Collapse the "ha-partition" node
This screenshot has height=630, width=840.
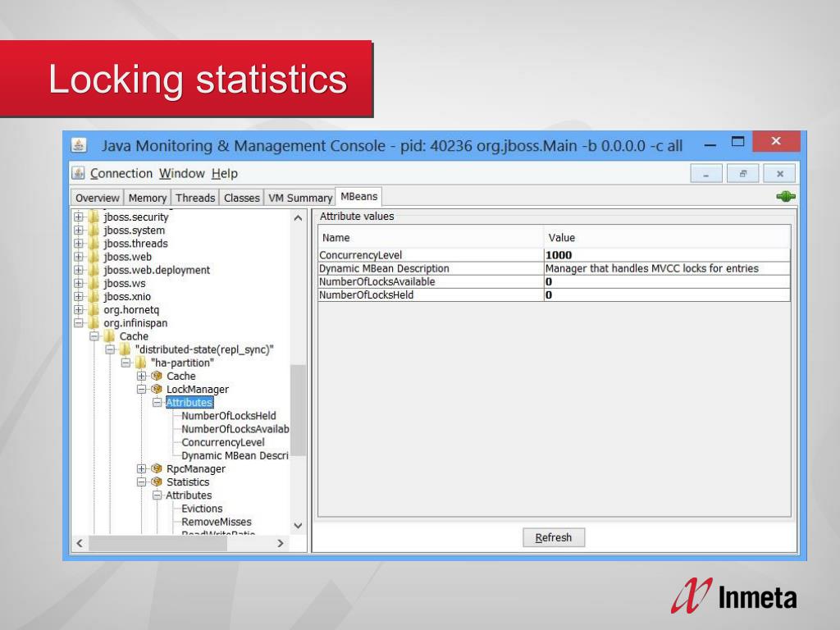coord(126,363)
